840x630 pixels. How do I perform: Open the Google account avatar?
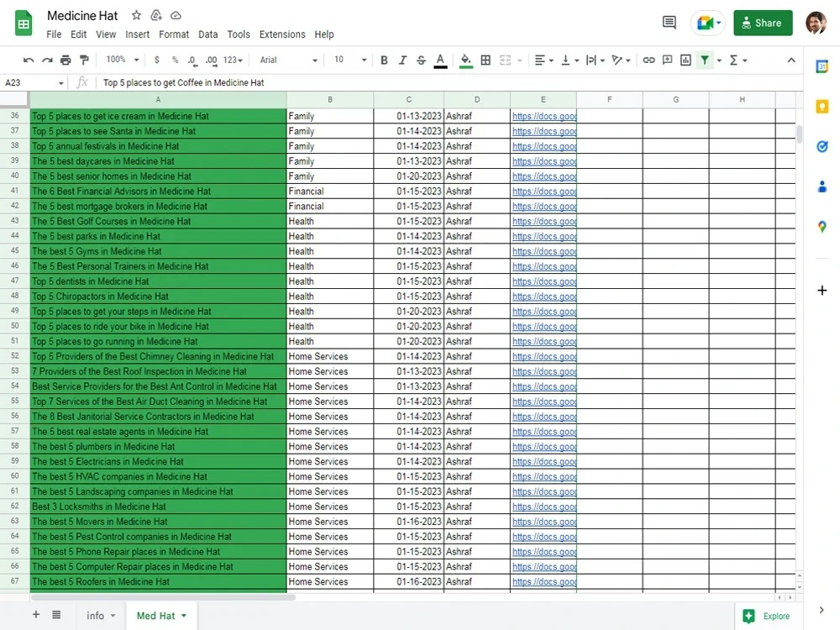(x=816, y=23)
